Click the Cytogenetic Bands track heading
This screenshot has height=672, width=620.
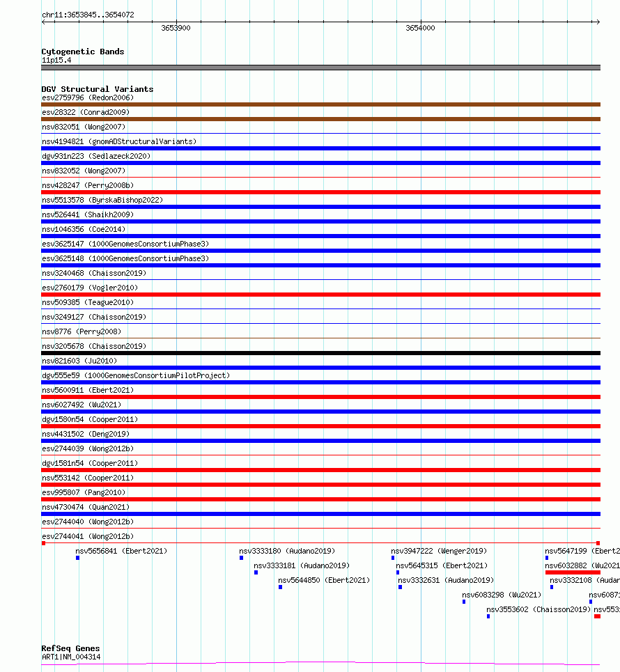point(83,52)
